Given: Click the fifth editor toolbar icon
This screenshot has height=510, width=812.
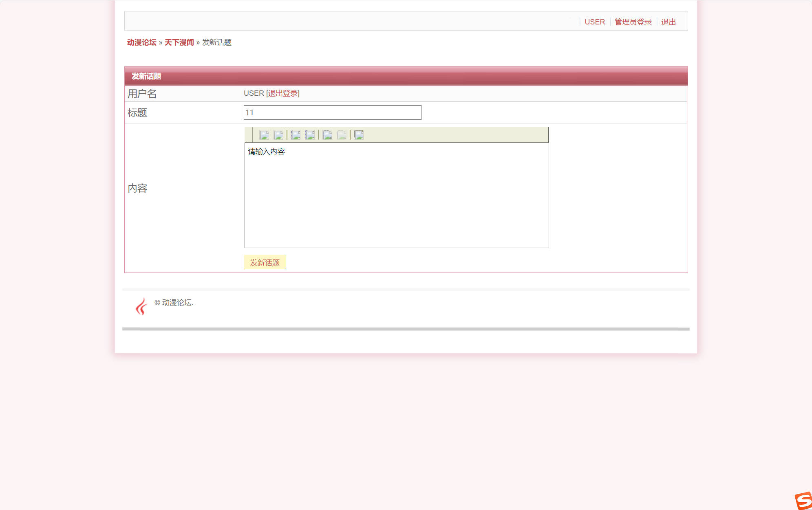Looking at the screenshot, I should (327, 135).
